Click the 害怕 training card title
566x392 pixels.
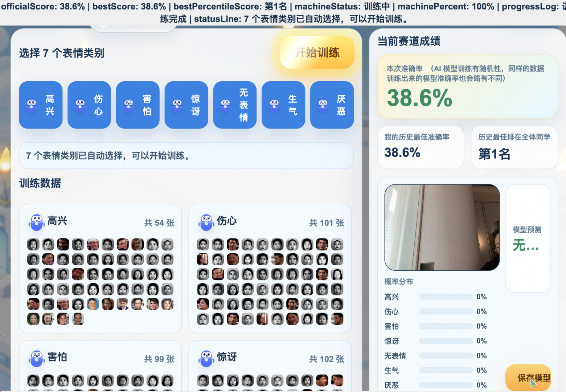57,357
